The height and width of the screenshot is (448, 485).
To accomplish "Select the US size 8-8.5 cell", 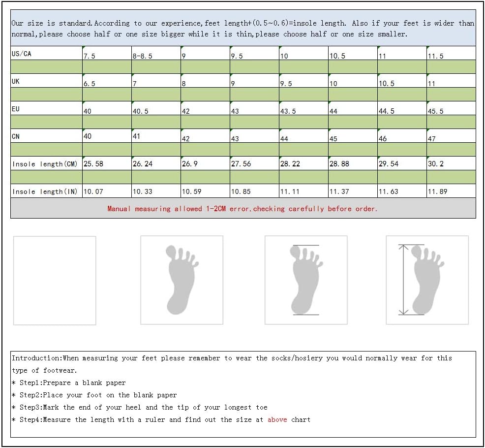I will pyautogui.click(x=156, y=53).
